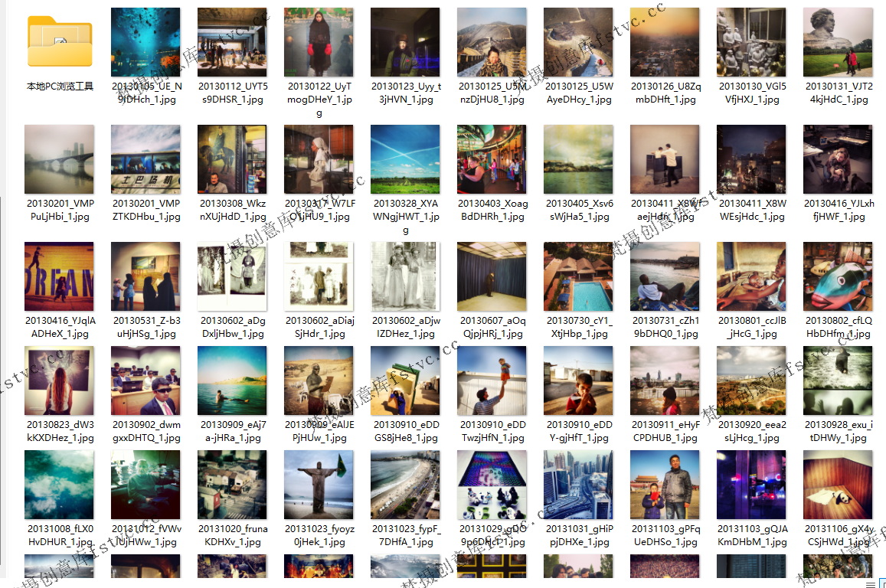Select thumbnail 20130909_eAj7a-jHRa_1.jpg
The image size is (886, 588).
(x=232, y=381)
